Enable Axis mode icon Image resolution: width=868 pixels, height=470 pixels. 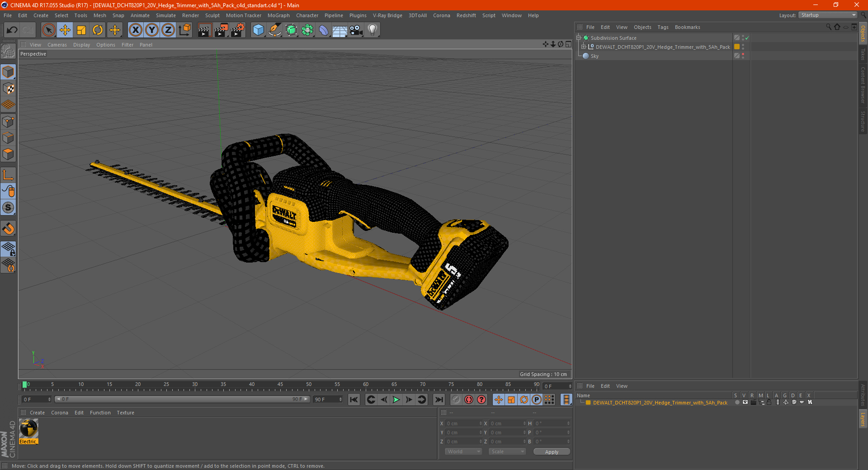point(8,175)
